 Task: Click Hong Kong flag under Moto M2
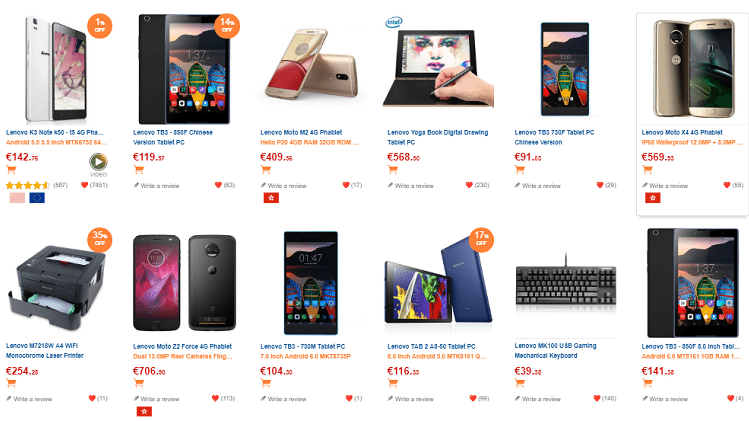point(271,198)
